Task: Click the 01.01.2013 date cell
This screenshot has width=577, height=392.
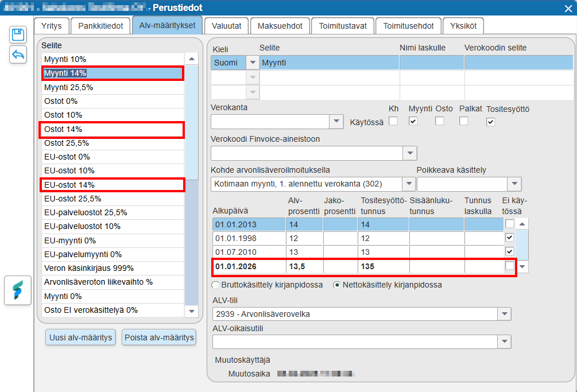Action: click(x=249, y=224)
